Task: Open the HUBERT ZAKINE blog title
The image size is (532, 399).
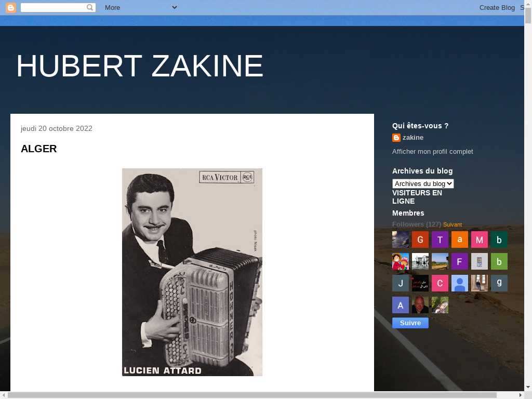Action: coord(140,66)
